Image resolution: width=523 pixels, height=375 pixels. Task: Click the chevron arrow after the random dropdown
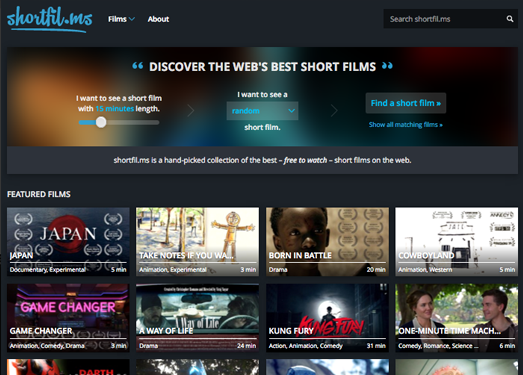tap(334, 110)
